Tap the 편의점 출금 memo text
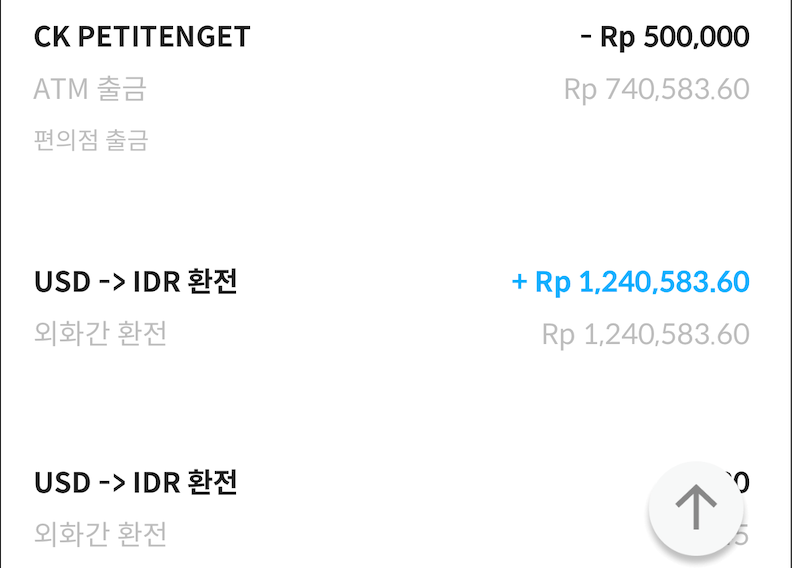 91,140
